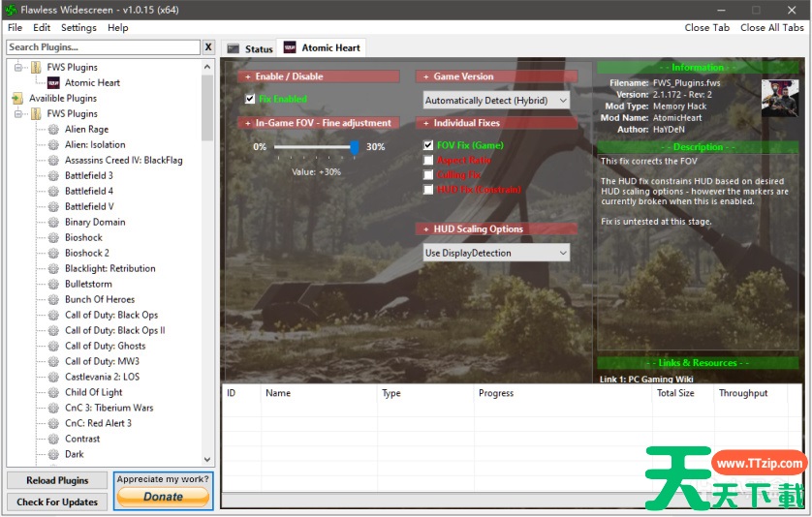
Task: Click gear icon beside Castlevania 2: LOS
Action: [53, 377]
